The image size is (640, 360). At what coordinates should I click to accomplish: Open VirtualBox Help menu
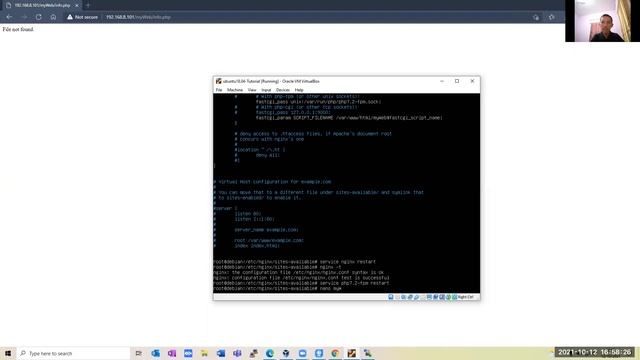pos(299,90)
